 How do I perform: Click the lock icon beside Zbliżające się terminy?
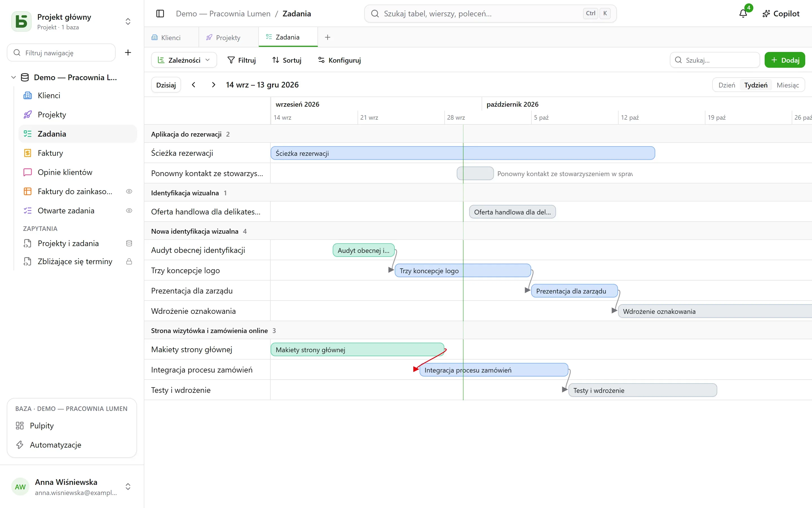129,262
